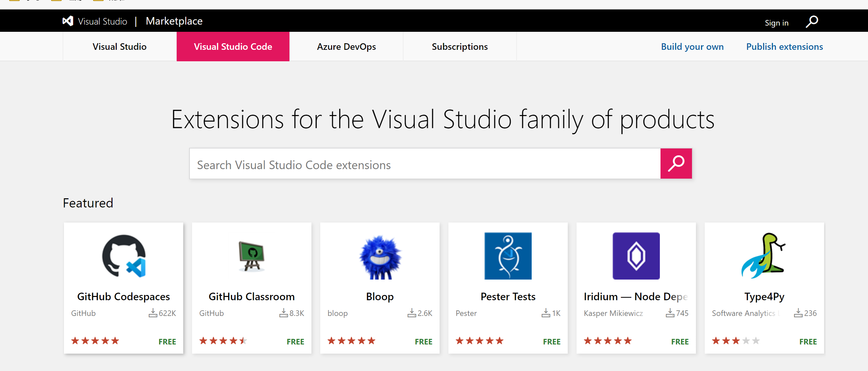Follow the Publish extensions link
Screen dimensions: 868x371
(x=784, y=47)
